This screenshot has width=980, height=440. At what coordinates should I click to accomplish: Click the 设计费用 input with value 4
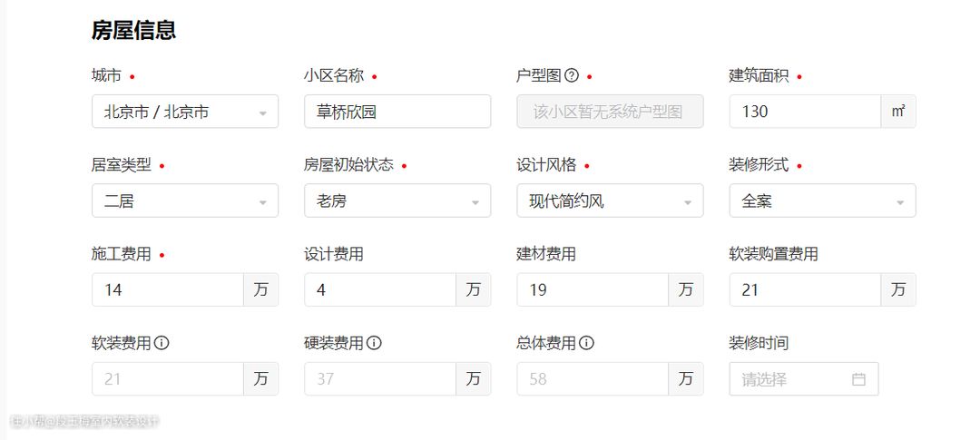[380, 290]
